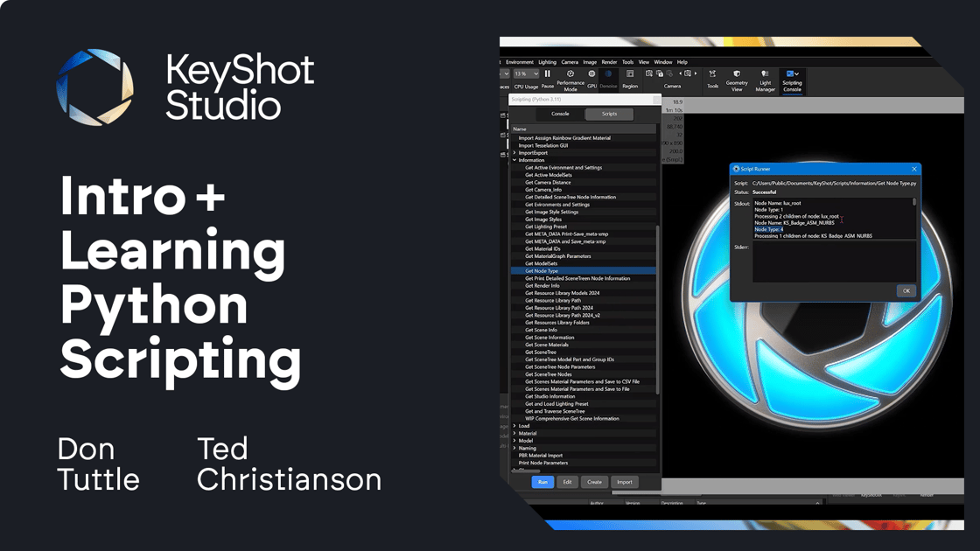Click the Name column header
Image resolution: width=980 pixels, height=551 pixels.
pos(584,129)
